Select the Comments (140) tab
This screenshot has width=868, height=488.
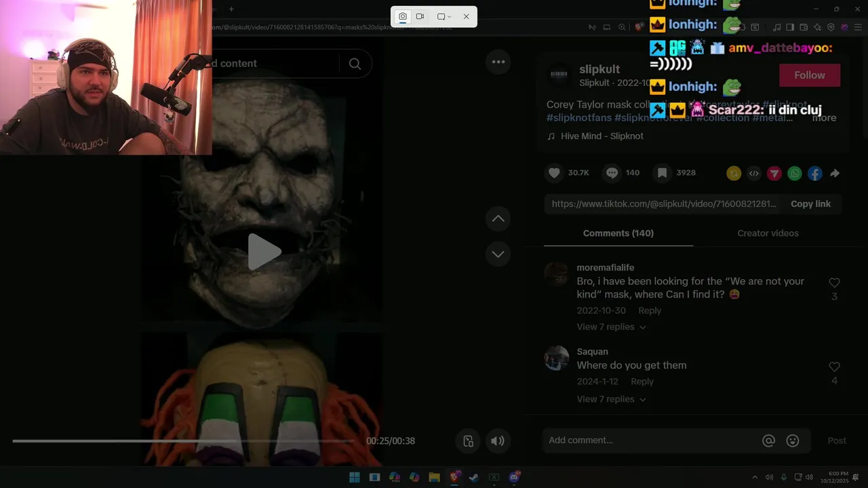click(x=618, y=233)
